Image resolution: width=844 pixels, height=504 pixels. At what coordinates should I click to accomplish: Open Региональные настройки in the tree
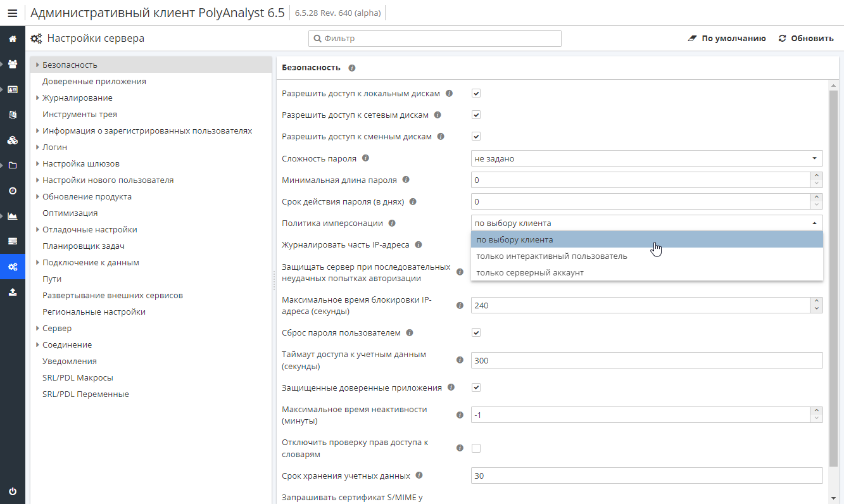point(94,312)
